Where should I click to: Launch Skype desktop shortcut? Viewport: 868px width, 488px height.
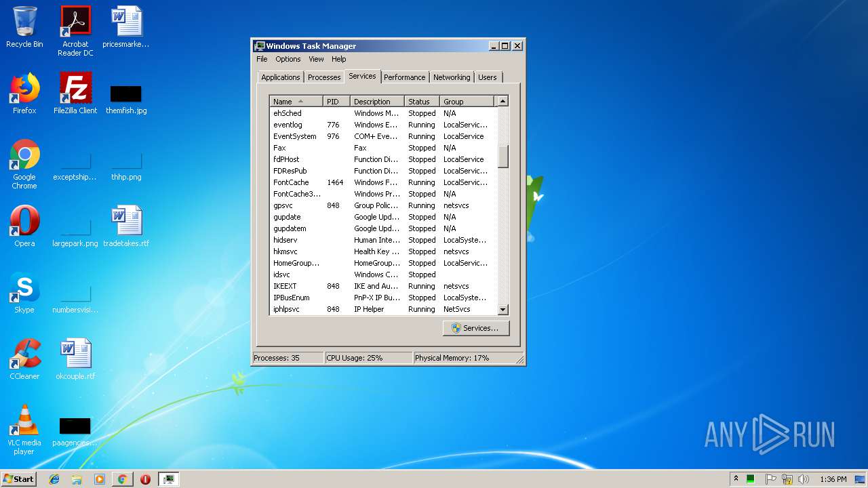point(24,293)
